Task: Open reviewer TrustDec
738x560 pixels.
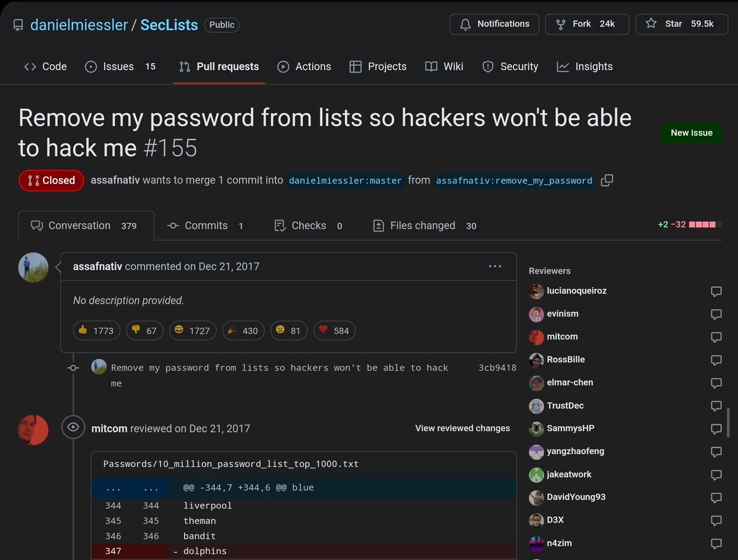Action: point(565,406)
